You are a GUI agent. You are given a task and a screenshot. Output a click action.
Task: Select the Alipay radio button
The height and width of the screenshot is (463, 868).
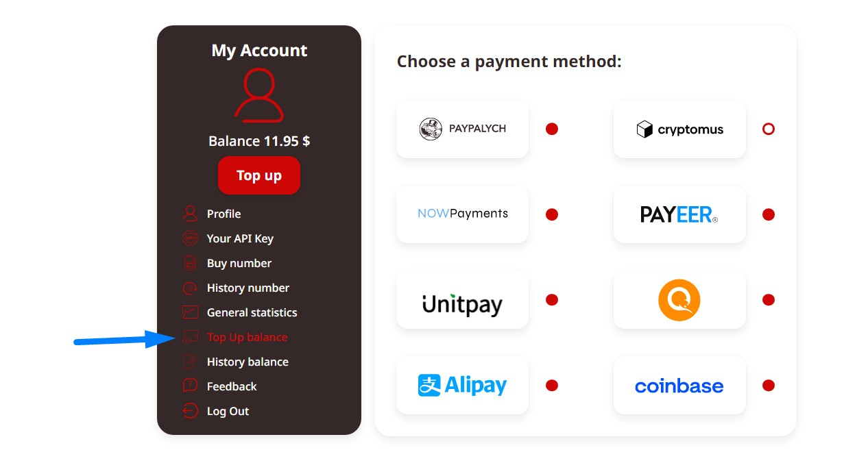[552, 385]
